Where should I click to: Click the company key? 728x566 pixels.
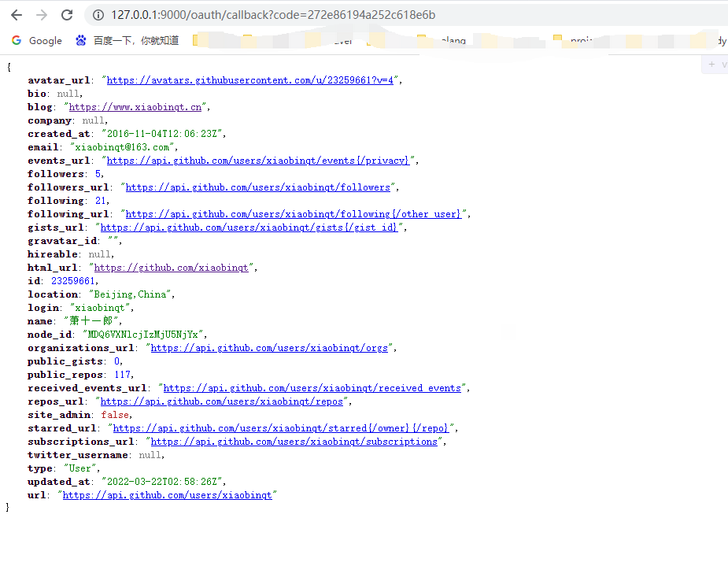click(x=50, y=120)
